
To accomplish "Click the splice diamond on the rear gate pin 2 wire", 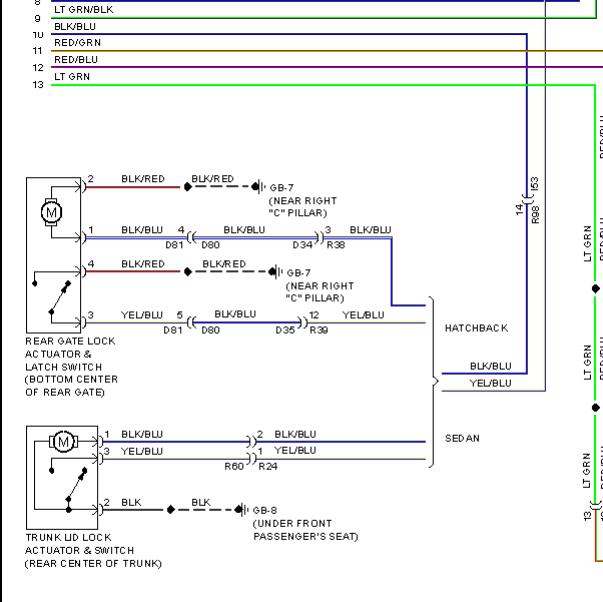I will tap(187, 187).
